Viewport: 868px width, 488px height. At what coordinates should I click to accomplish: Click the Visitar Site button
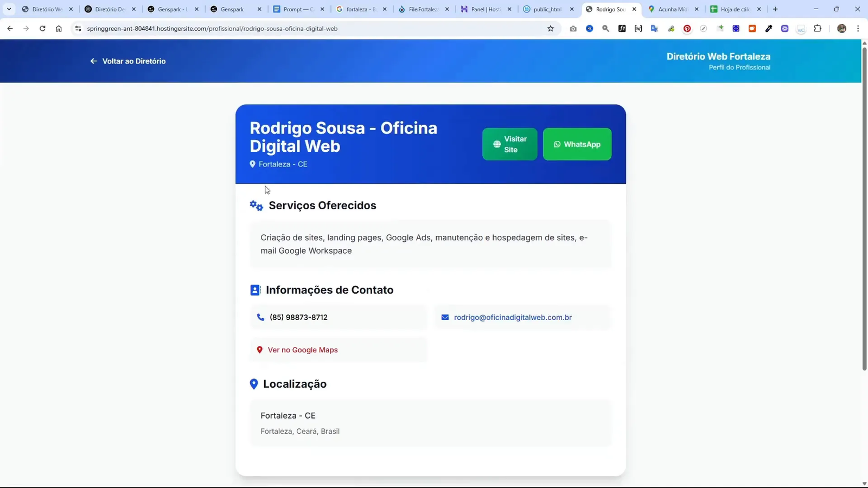tap(509, 144)
